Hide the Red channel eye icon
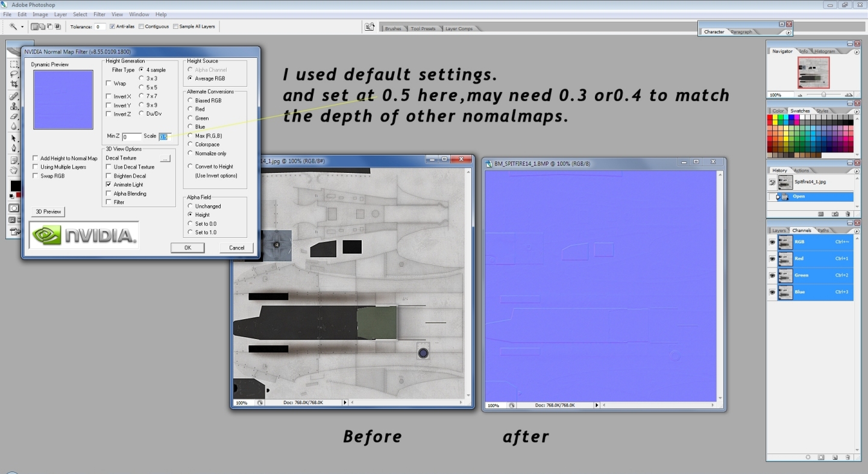Screen dimensions: 868x474 click(772, 258)
